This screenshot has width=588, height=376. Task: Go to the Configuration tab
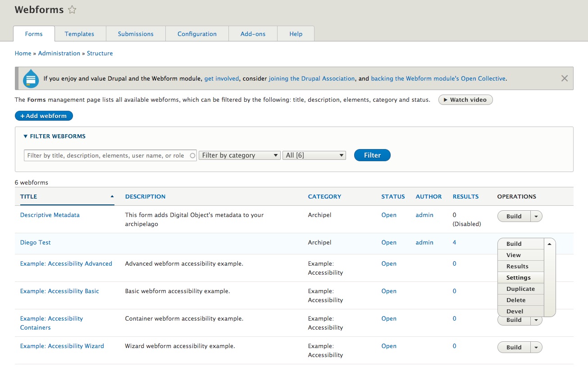197,34
